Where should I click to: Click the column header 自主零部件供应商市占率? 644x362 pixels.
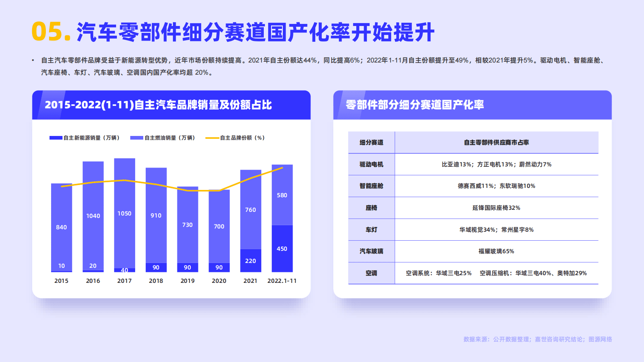pyautogui.click(x=496, y=142)
